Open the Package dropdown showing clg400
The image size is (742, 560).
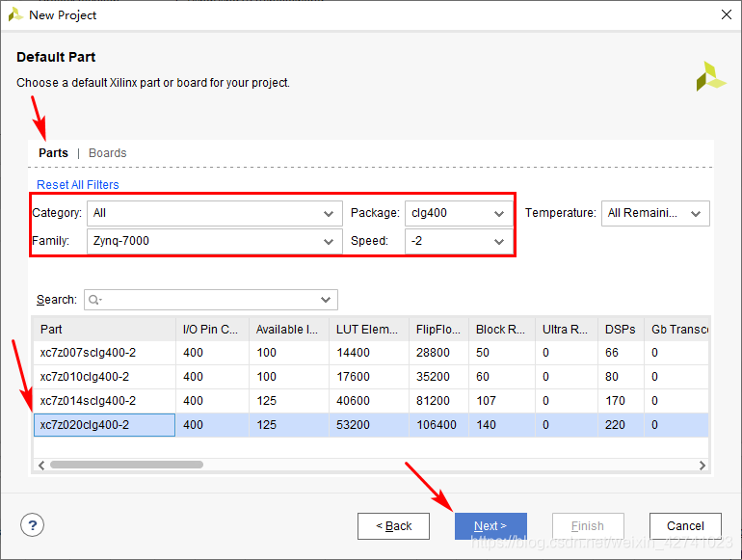pos(459,213)
